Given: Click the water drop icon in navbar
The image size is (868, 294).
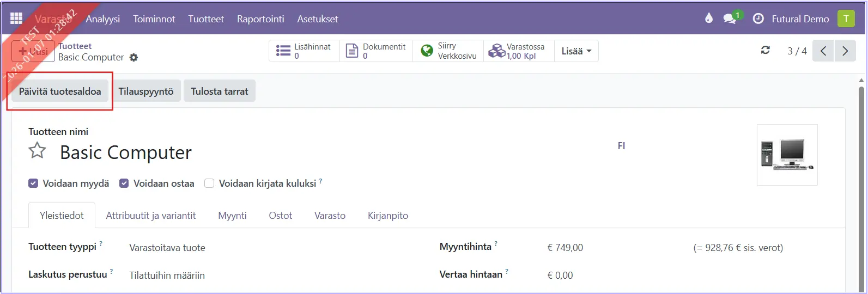Looking at the screenshot, I should [x=708, y=19].
